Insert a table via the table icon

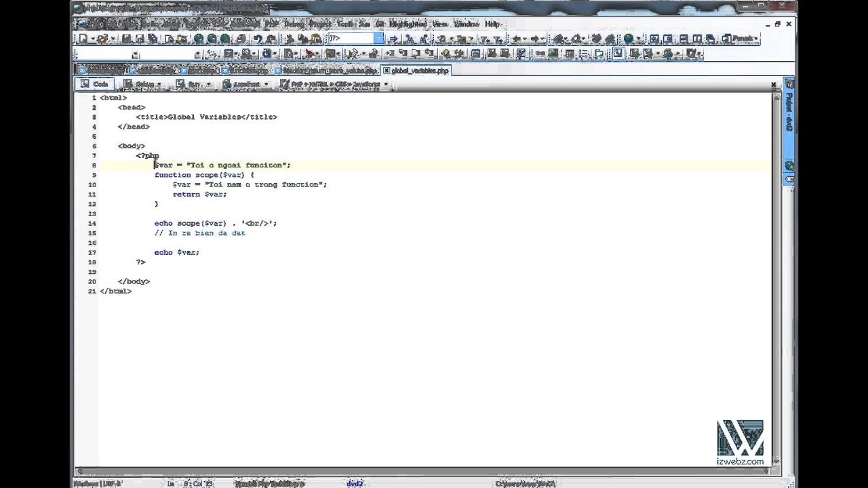tap(570, 54)
